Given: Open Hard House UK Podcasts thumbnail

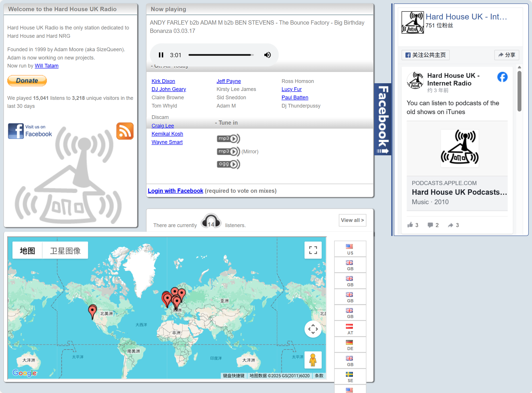Looking at the screenshot, I should (x=460, y=148).
